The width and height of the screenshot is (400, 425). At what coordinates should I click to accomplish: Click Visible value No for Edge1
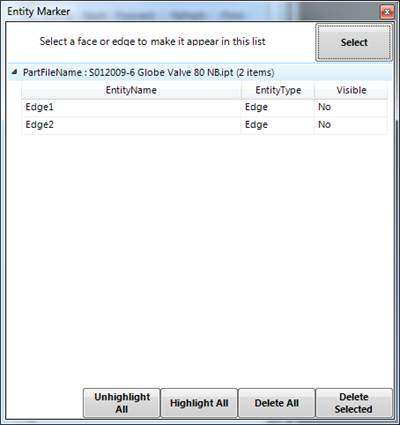click(324, 107)
